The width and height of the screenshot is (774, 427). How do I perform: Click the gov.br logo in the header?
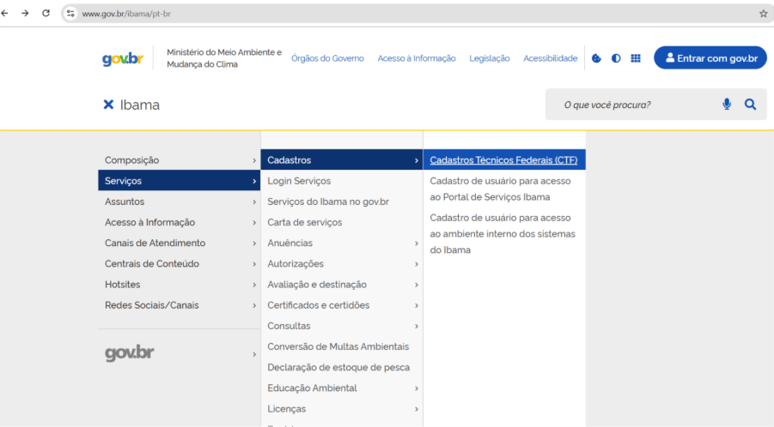tap(122, 59)
